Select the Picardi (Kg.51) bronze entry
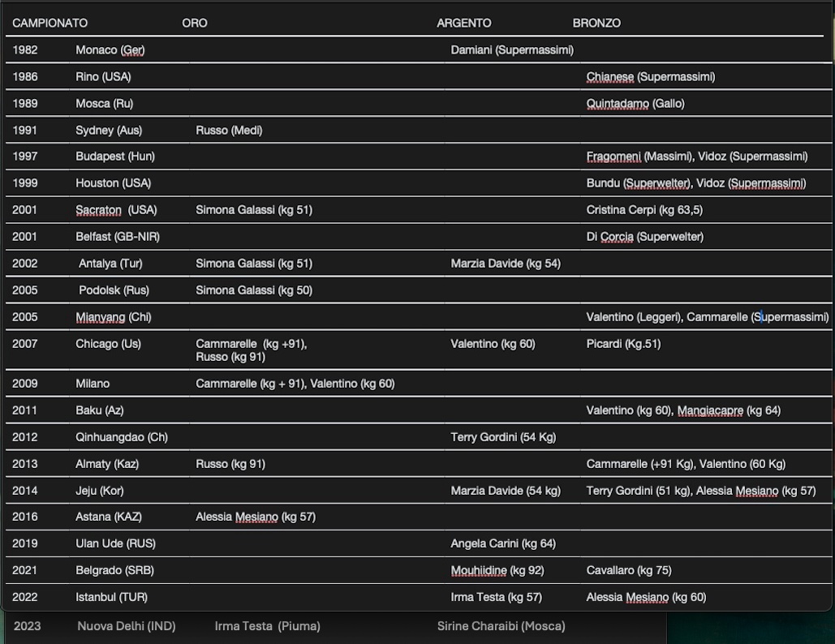 click(623, 344)
